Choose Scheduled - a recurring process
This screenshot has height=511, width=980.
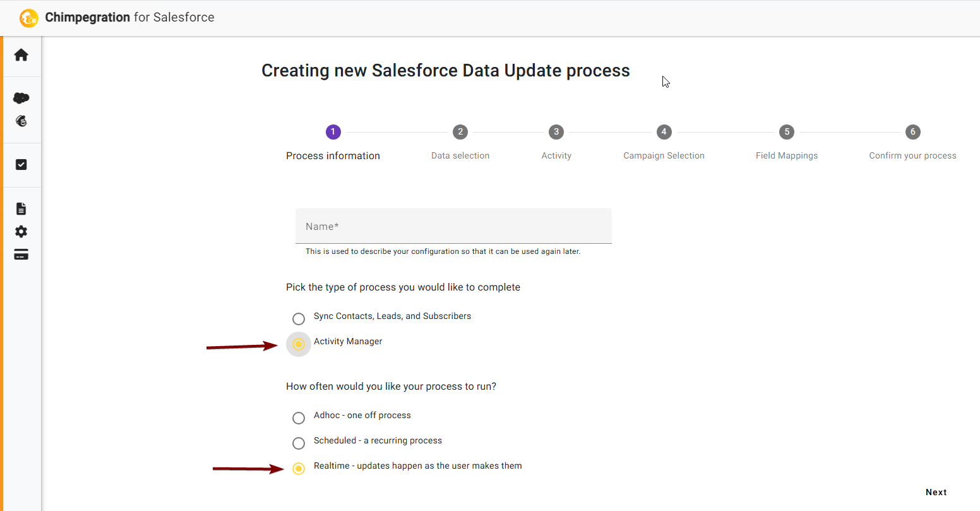pyautogui.click(x=299, y=443)
